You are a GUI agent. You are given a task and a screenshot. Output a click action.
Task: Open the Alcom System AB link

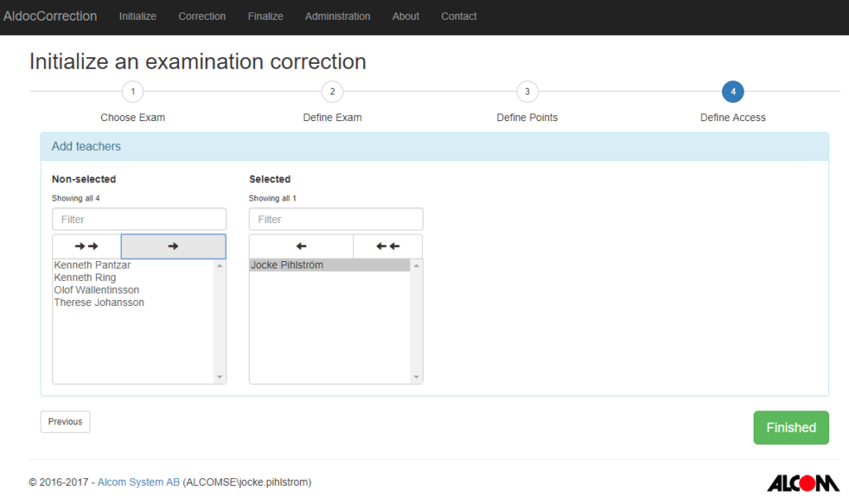138,482
